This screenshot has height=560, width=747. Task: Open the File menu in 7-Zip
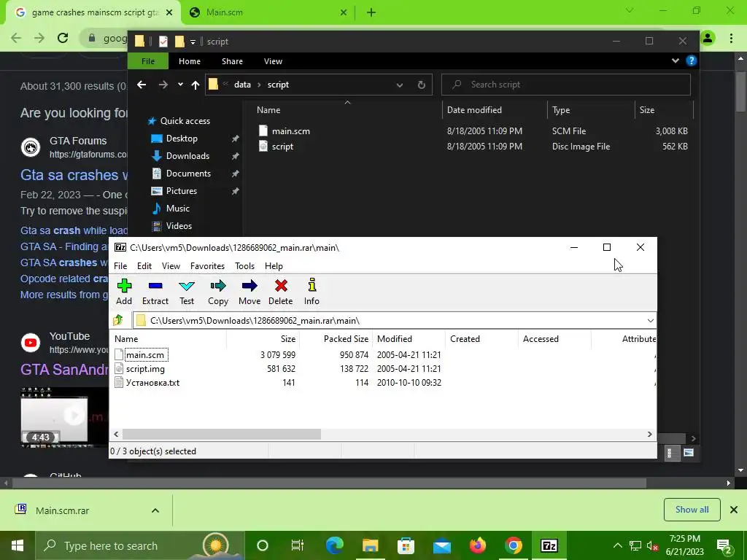click(120, 265)
